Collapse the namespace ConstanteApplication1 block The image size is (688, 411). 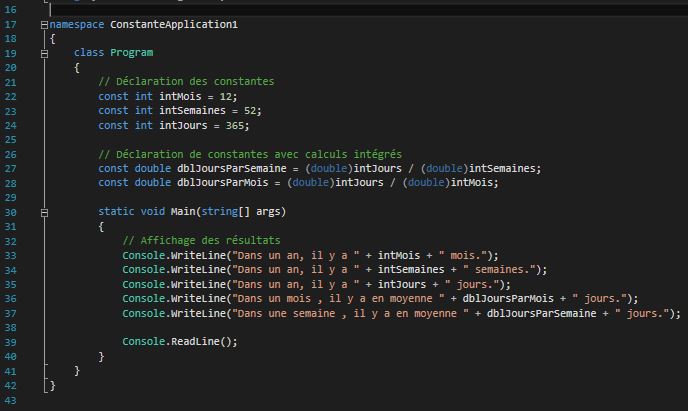click(44, 25)
